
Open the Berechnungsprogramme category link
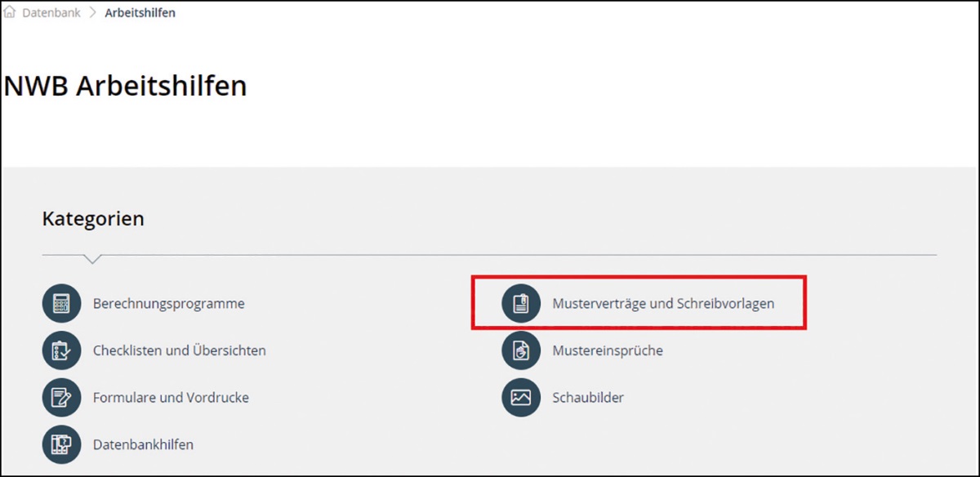(168, 304)
